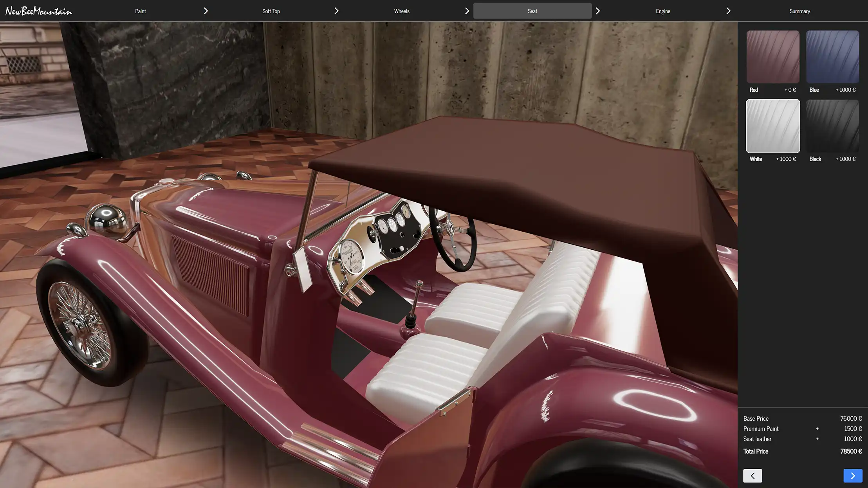Open the Summary step
The width and height of the screenshot is (868, 488).
pos(799,11)
